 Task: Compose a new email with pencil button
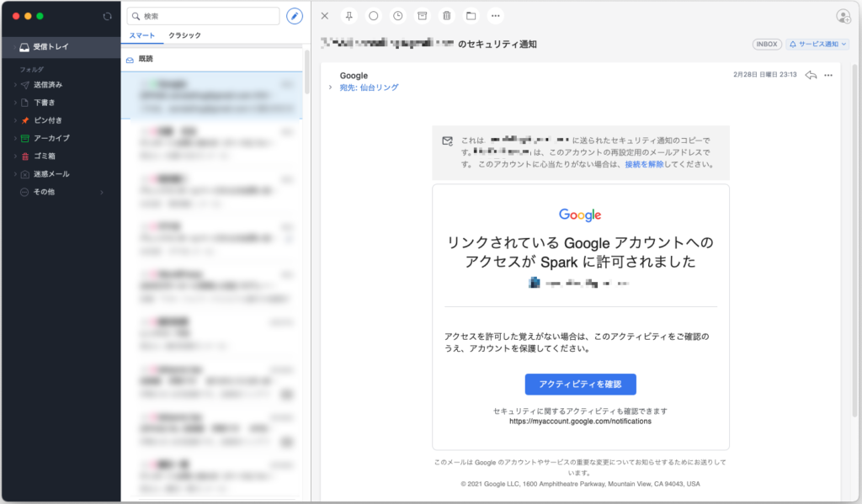tap(295, 16)
